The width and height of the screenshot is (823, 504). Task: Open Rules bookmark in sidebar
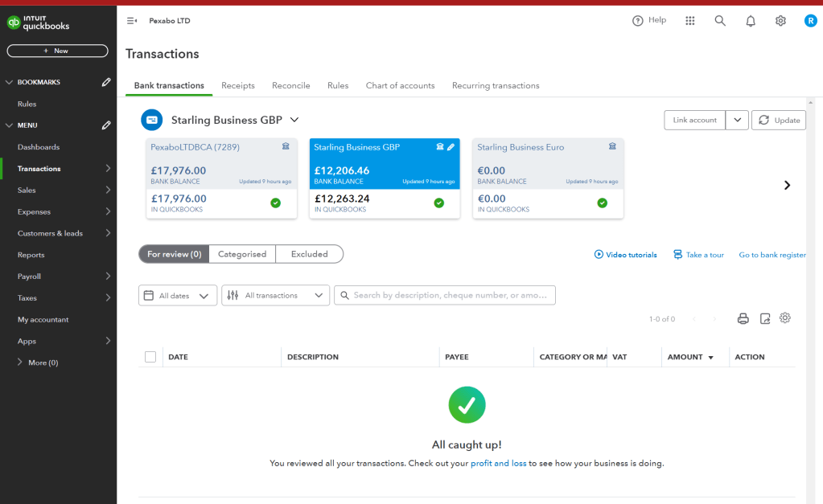[27, 104]
